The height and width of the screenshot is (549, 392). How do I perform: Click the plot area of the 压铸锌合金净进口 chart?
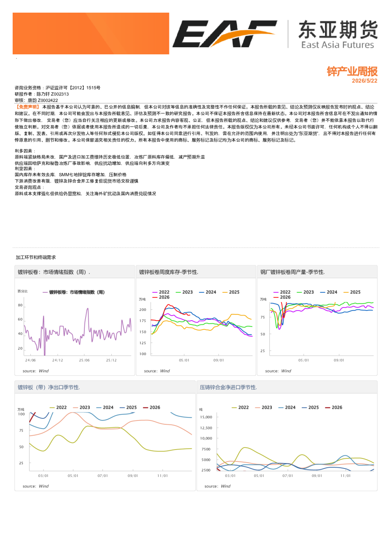[x=295, y=442]
